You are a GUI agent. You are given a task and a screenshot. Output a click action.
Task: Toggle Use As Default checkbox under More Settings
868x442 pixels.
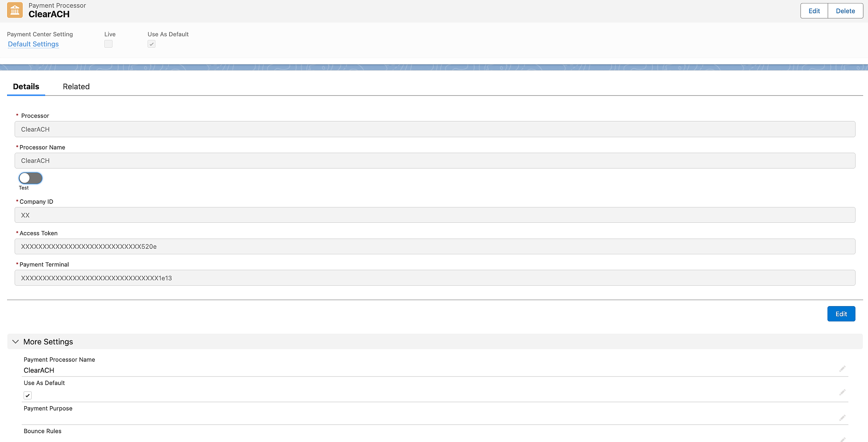[x=28, y=395]
